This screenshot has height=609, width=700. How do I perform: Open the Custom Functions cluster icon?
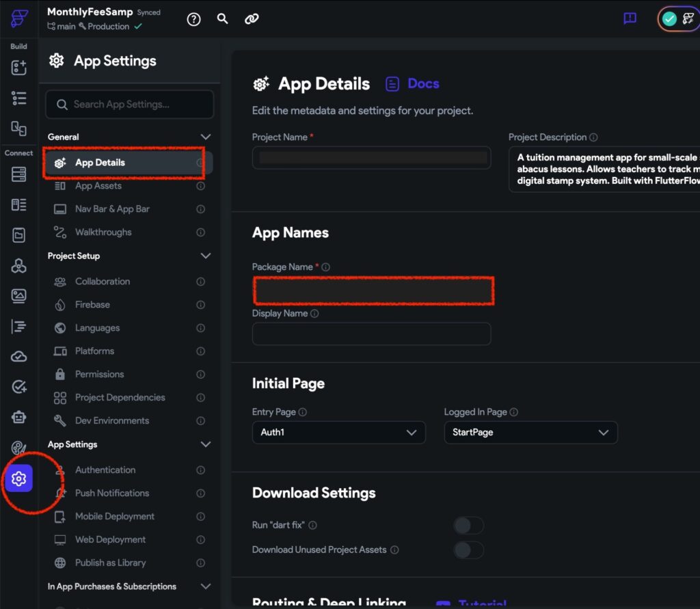[18, 266]
